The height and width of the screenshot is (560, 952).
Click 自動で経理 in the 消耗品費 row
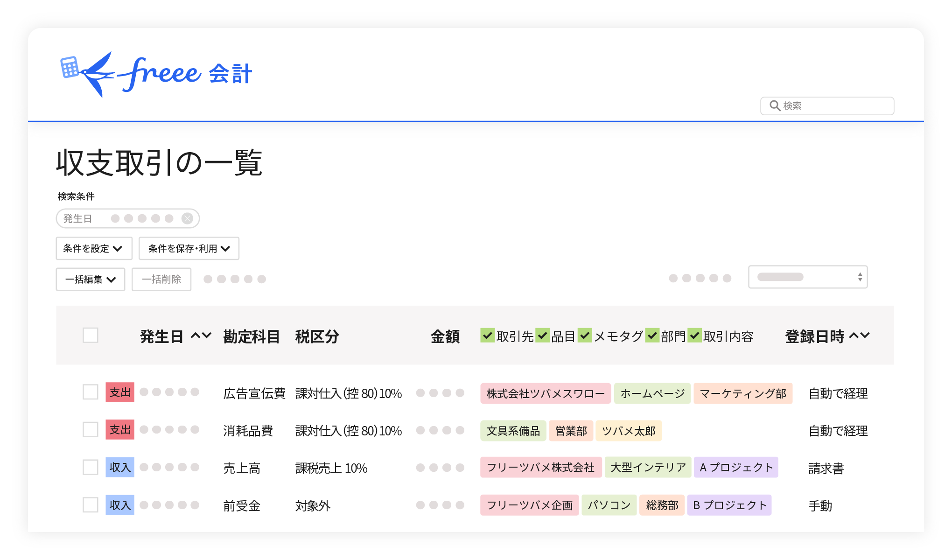coord(838,431)
